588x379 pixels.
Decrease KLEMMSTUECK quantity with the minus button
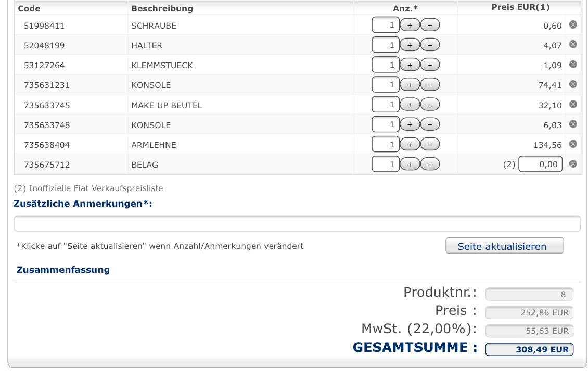pos(430,65)
